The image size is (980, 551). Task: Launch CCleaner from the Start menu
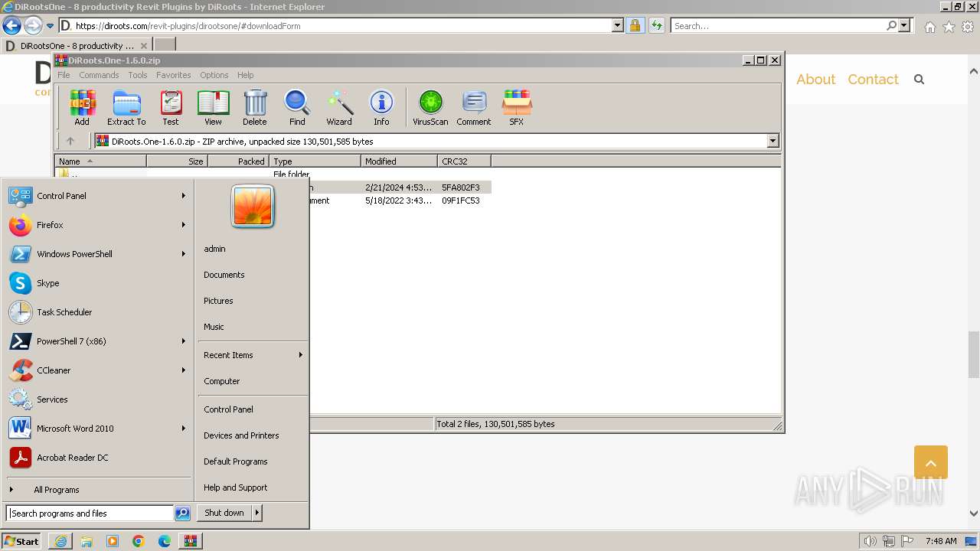coord(97,370)
